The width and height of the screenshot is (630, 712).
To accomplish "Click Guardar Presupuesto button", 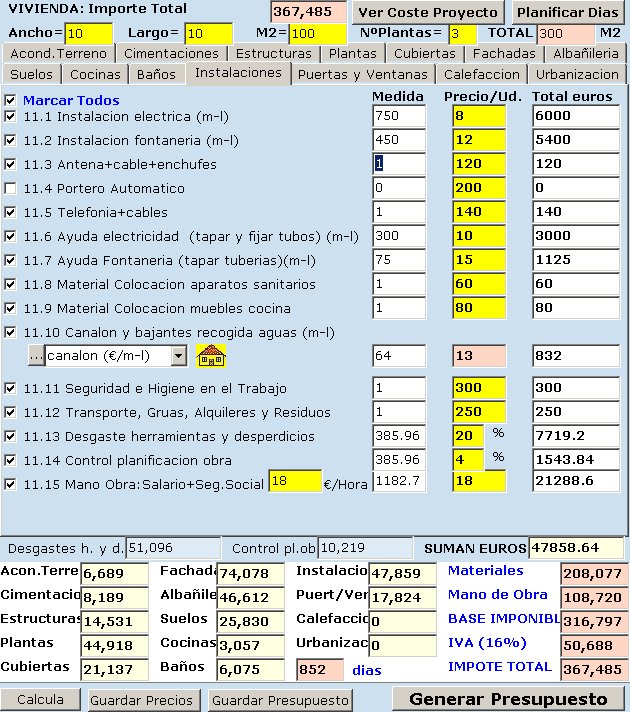I will (x=280, y=700).
